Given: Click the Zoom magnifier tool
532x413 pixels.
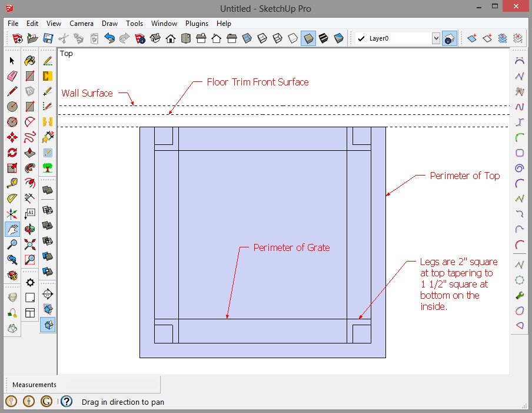Looking at the screenshot, I should 12,245.
